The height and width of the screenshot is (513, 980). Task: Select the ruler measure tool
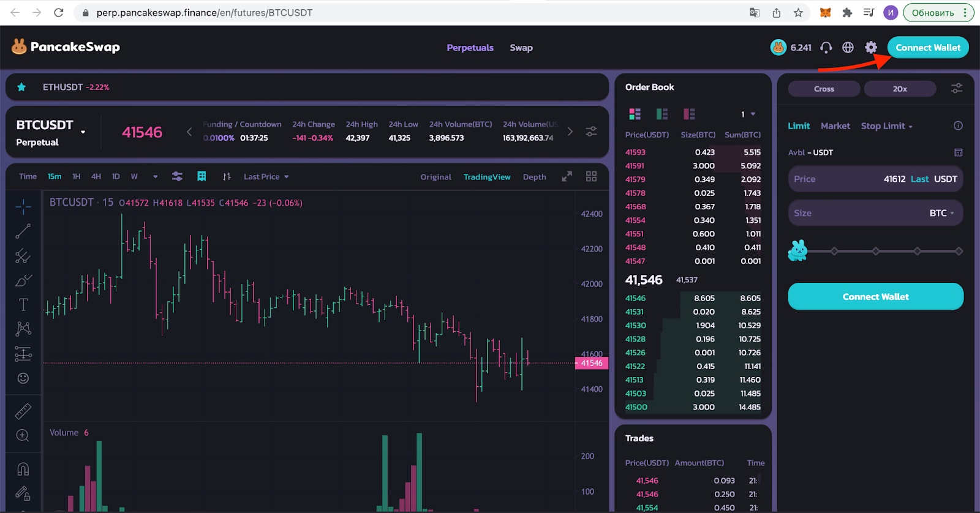(23, 411)
